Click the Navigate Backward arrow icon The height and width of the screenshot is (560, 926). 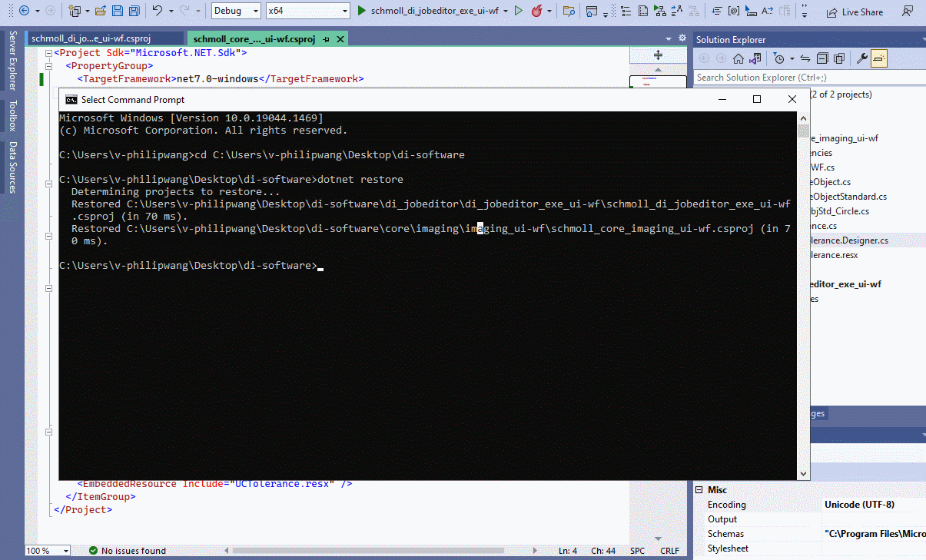[x=23, y=12]
